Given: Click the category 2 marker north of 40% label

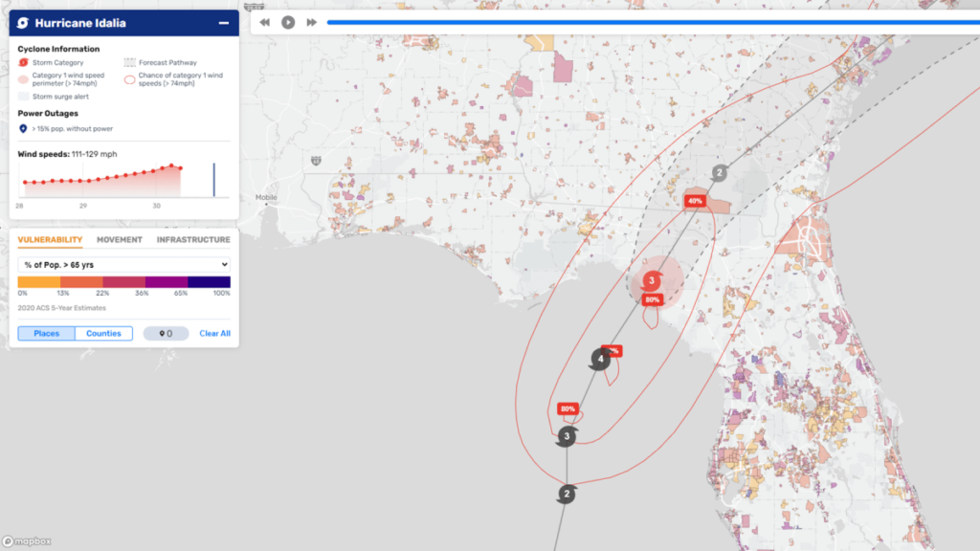Looking at the screenshot, I should [720, 173].
